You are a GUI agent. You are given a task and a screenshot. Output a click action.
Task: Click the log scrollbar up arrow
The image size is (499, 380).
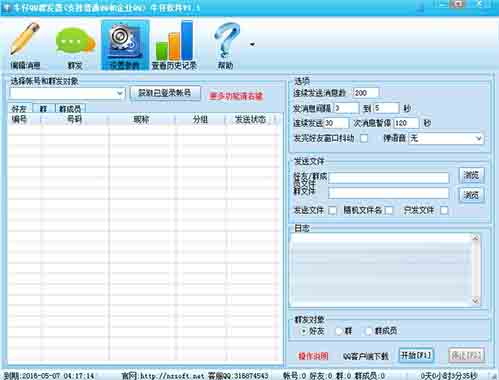point(476,238)
